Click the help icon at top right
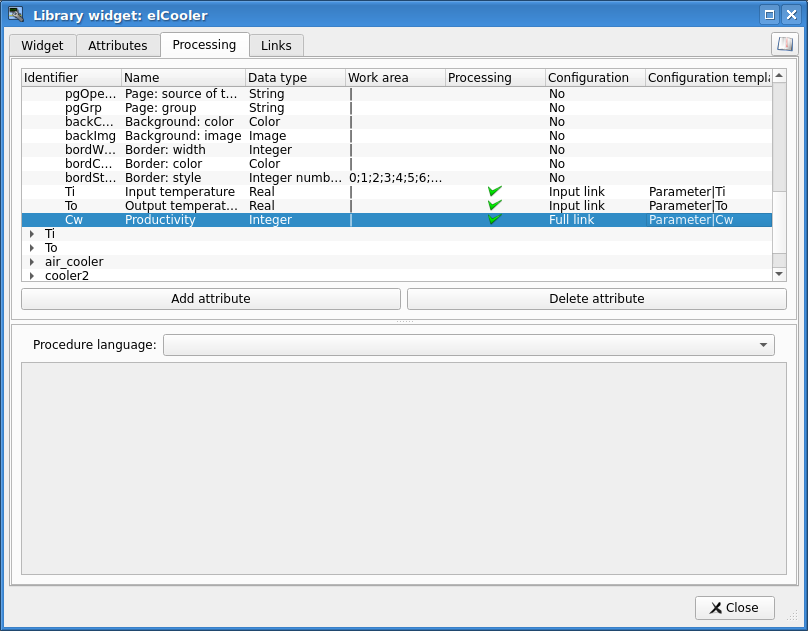The width and height of the screenshot is (808, 631). pyautogui.click(x=784, y=44)
